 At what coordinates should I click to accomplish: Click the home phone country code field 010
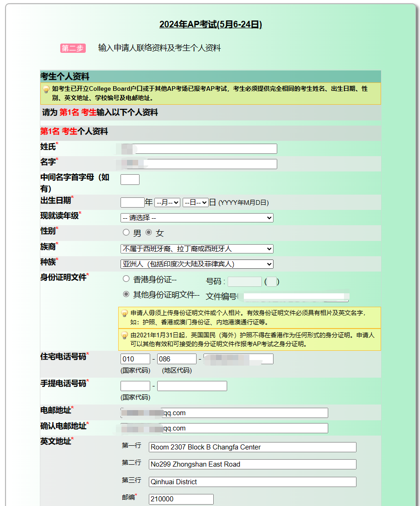click(x=135, y=359)
